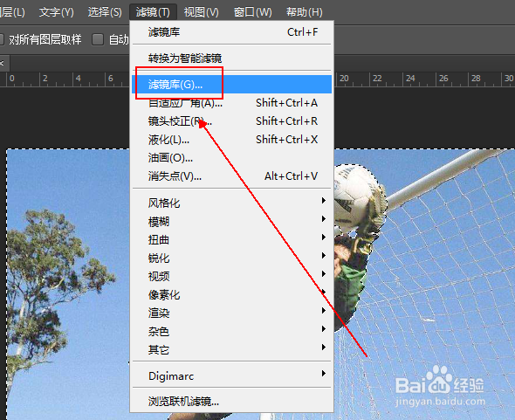Toggle 对所有图层取样 checkbox

point(2,40)
